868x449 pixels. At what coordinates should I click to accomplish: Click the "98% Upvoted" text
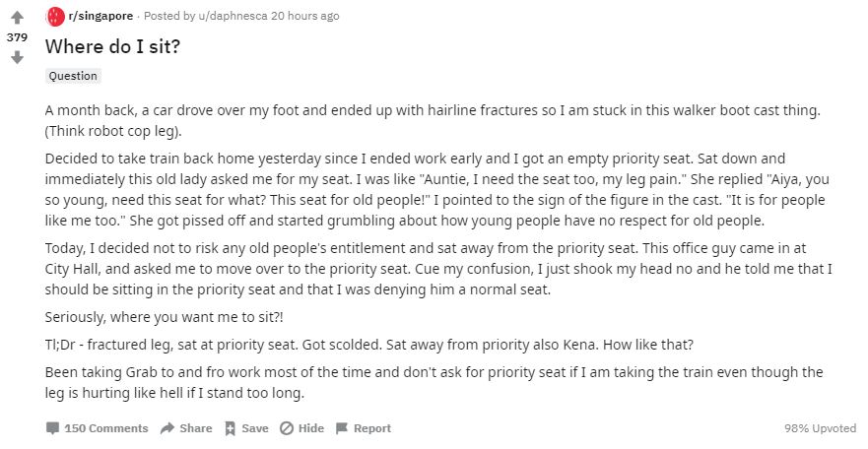pos(820,428)
